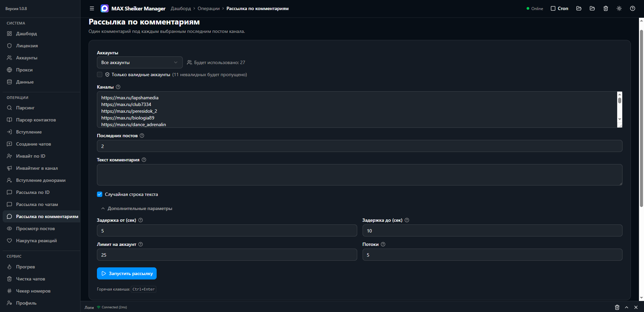Open Прогрев in the sidebar
The height and width of the screenshot is (312, 644).
point(41,267)
